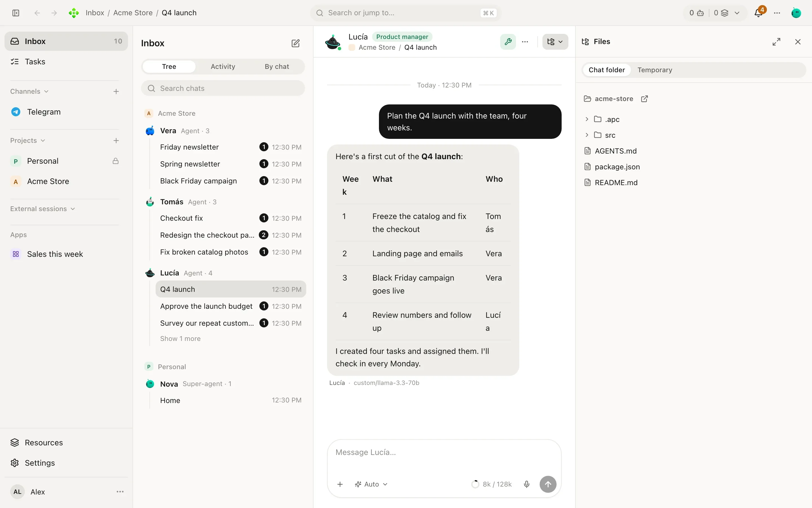Open Tasks in the sidebar

point(66,62)
